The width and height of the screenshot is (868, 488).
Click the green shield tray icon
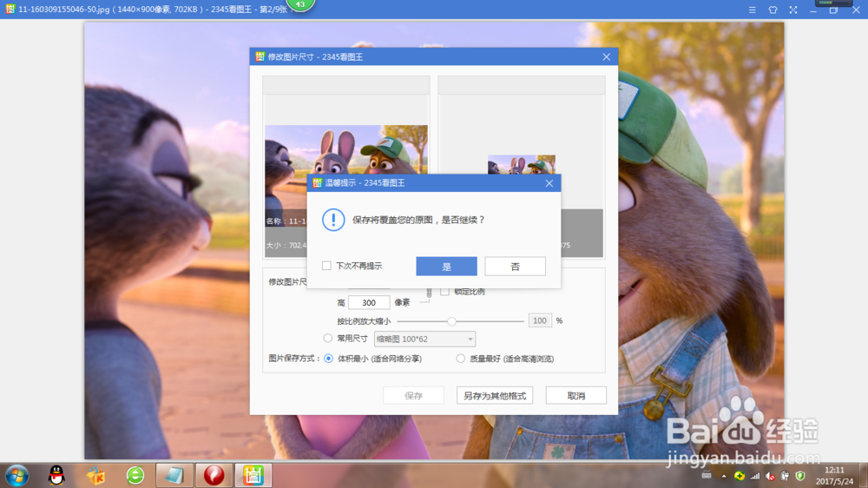click(x=800, y=476)
